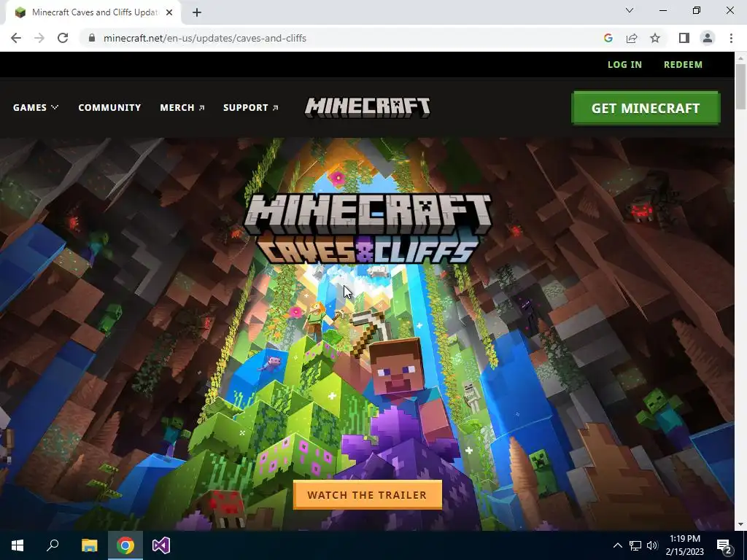
Task: Open the MERCH external link
Action: 182,108
